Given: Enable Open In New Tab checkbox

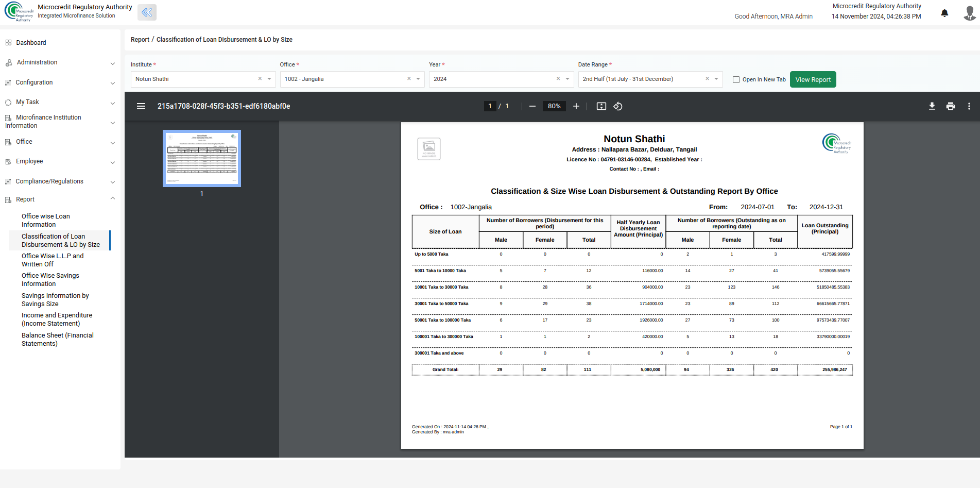Looking at the screenshot, I should [x=736, y=79].
